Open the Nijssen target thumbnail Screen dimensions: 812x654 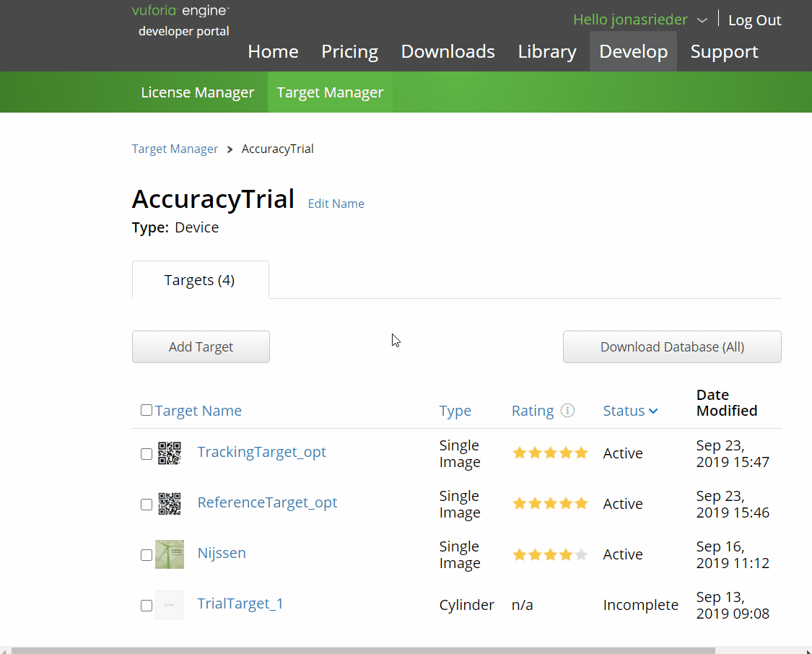(170, 554)
